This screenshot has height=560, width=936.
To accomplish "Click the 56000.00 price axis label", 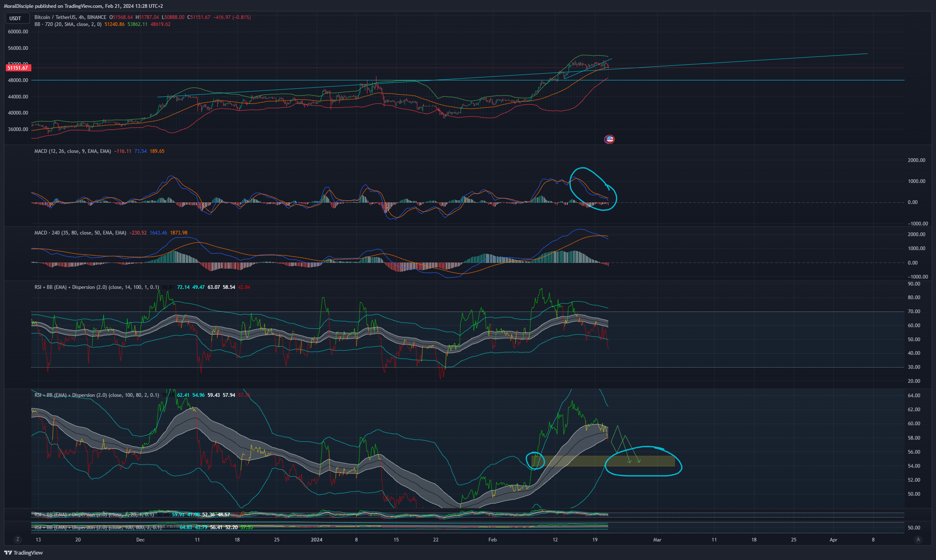I will click(18, 48).
